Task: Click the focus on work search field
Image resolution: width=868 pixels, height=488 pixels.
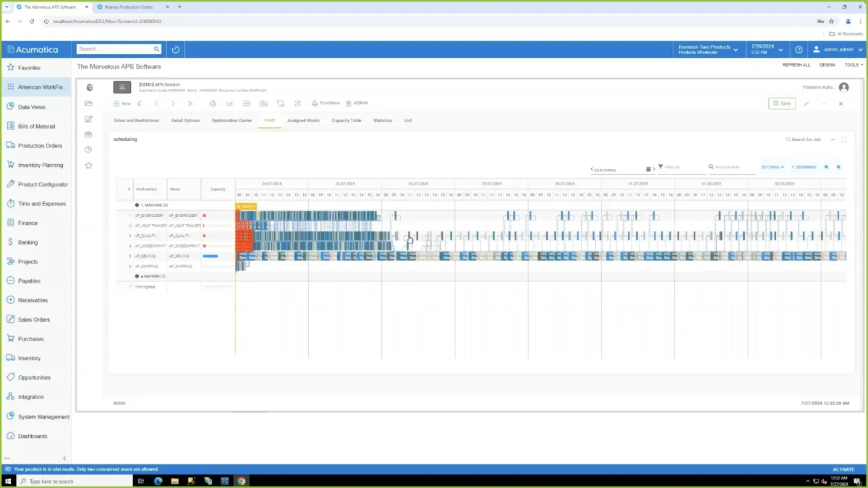Action: coord(732,168)
